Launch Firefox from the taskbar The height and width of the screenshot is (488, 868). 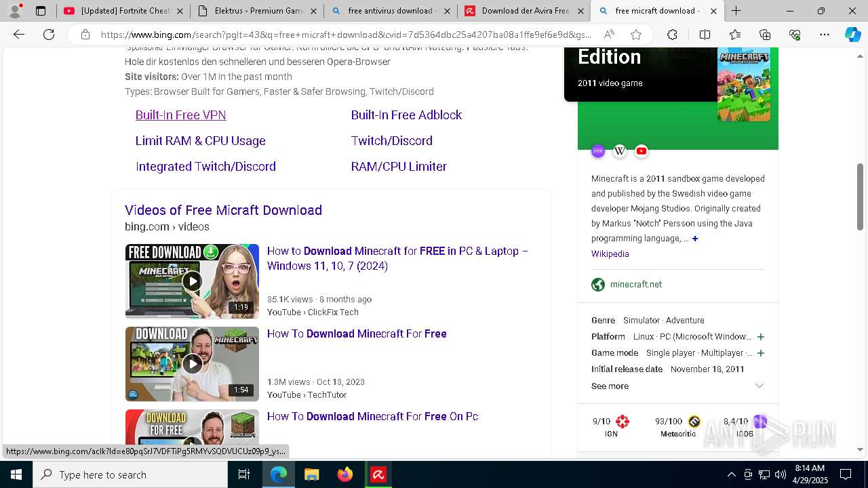click(345, 474)
